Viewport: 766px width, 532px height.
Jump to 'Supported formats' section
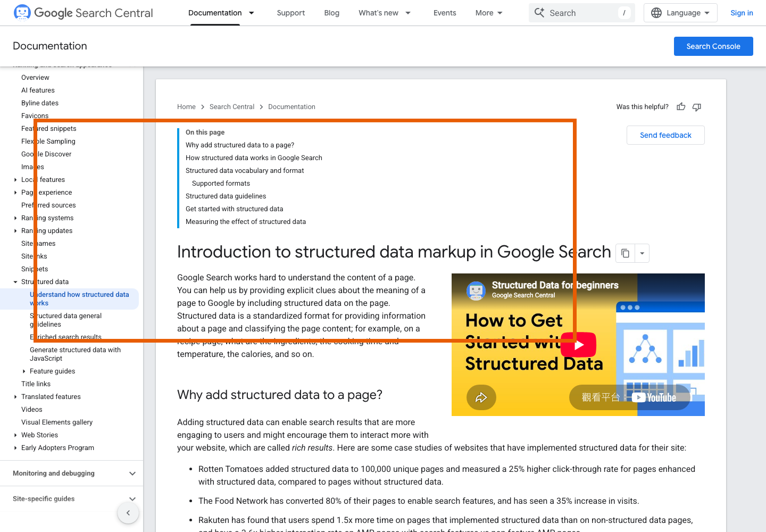click(221, 184)
